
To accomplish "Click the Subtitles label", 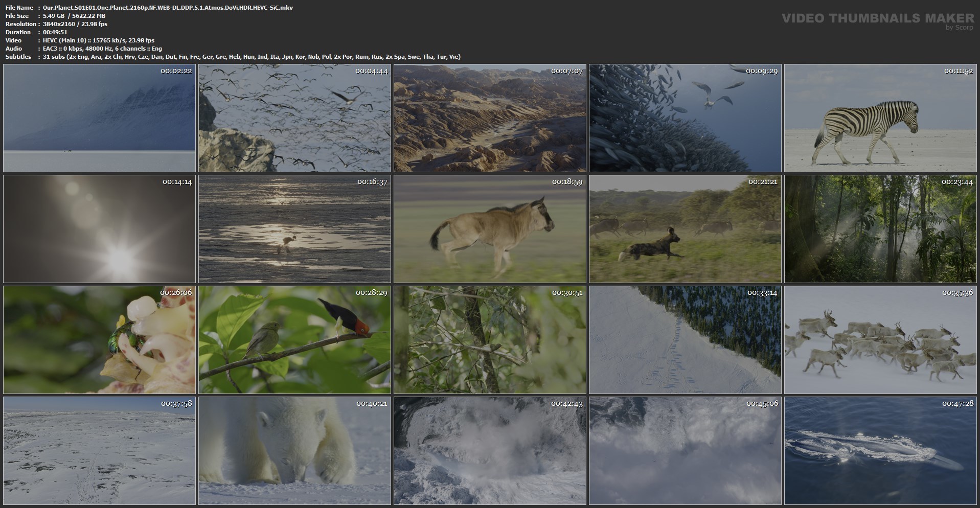I will (x=18, y=57).
